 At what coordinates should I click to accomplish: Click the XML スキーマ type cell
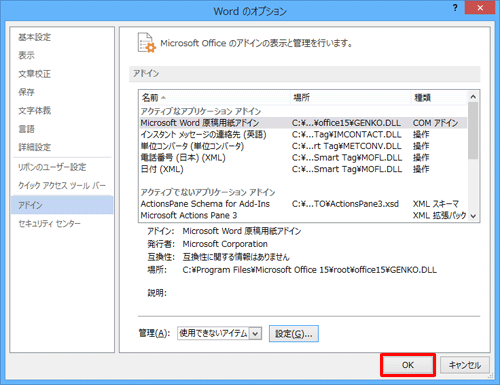[x=436, y=204]
